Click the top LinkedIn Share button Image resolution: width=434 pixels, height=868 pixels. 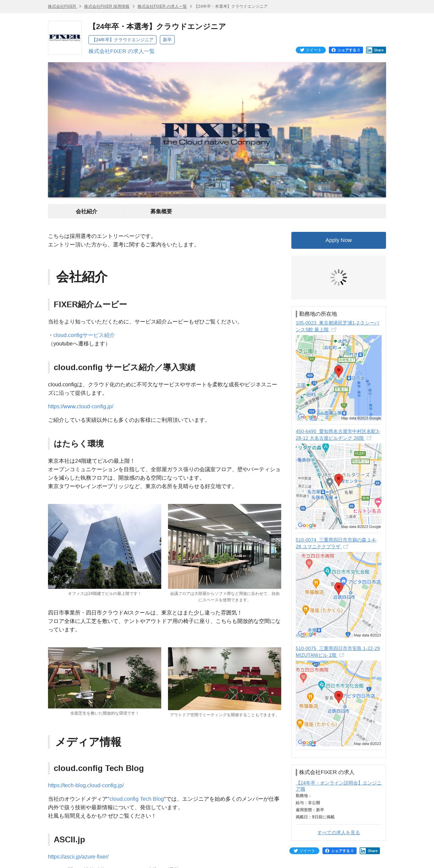tap(376, 50)
